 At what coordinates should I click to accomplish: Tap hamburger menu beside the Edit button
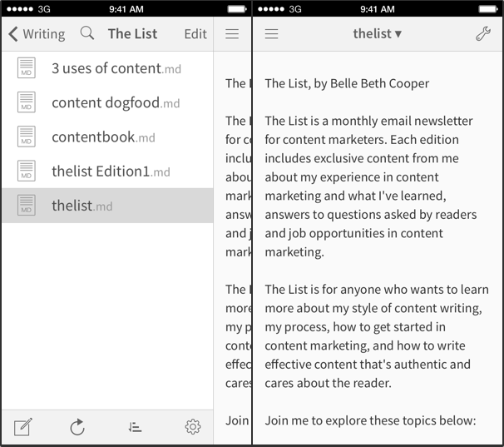(232, 34)
